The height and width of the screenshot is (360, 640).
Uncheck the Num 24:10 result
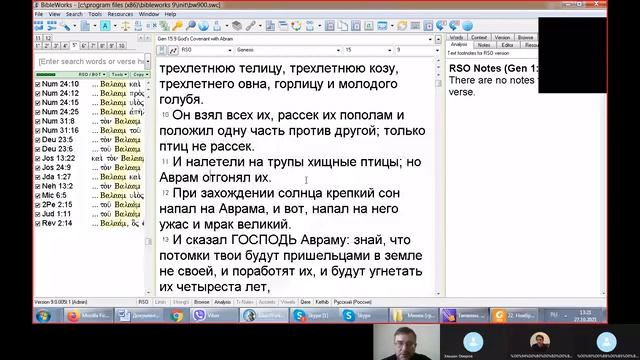tap(38, 84)
